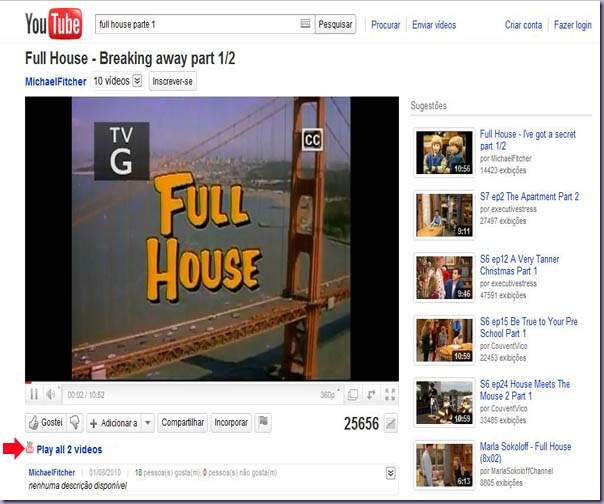Expand the 10 vídeos channel dropdown
604x504 pixels.
pyautogui.click(x=137, y=81)
